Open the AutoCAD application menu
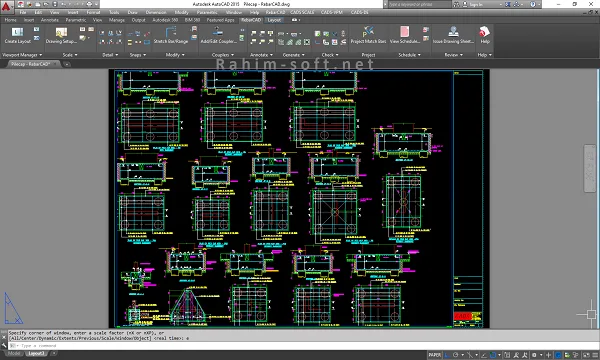The image size is (600, 360). tap(7, 7)
